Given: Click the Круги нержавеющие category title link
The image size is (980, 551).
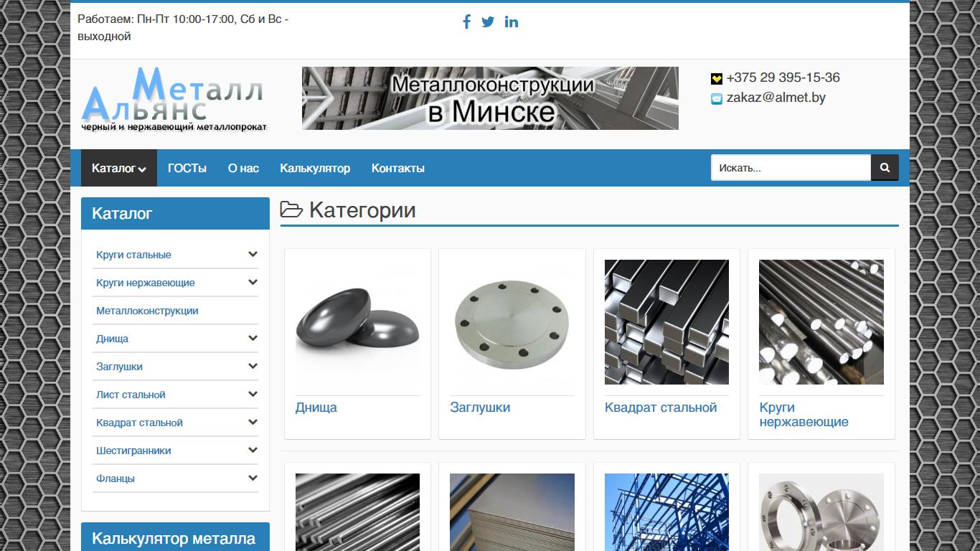Looking at the screenshot, I should point(804,415).
